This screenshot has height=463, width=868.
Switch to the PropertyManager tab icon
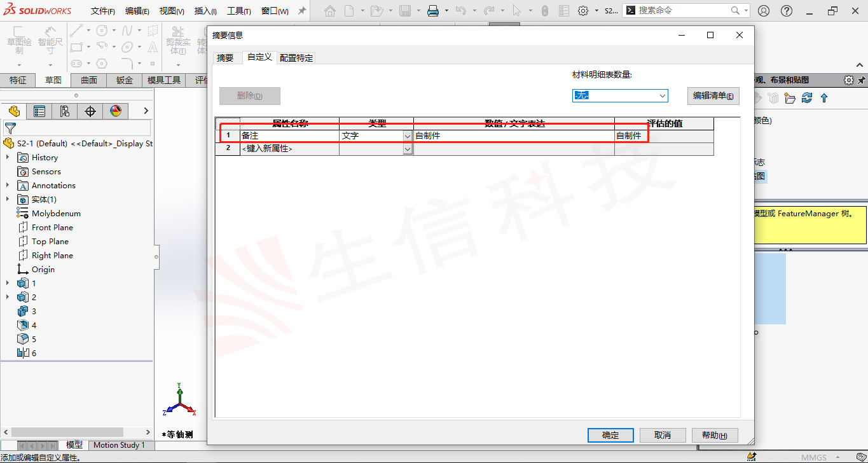point(39,111)
